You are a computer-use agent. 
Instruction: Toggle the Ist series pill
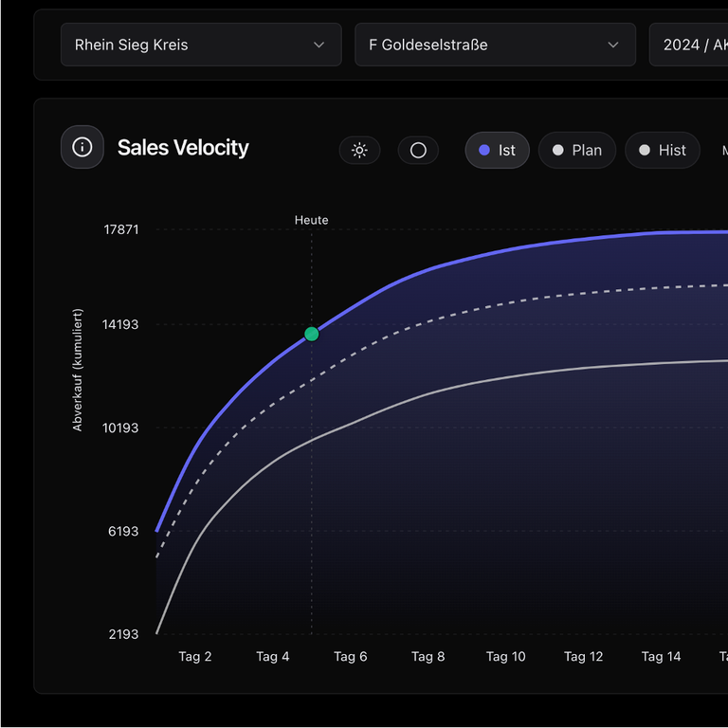click(x=497, y=150)
